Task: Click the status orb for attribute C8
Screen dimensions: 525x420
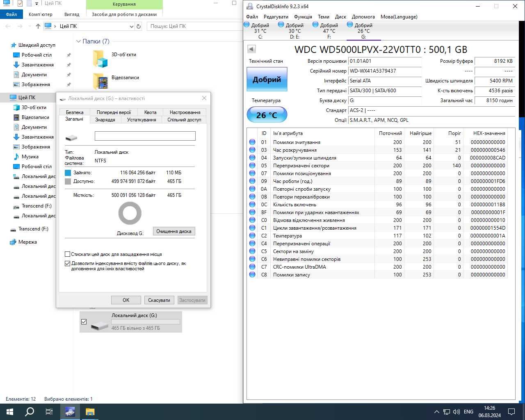Action: 252,274
